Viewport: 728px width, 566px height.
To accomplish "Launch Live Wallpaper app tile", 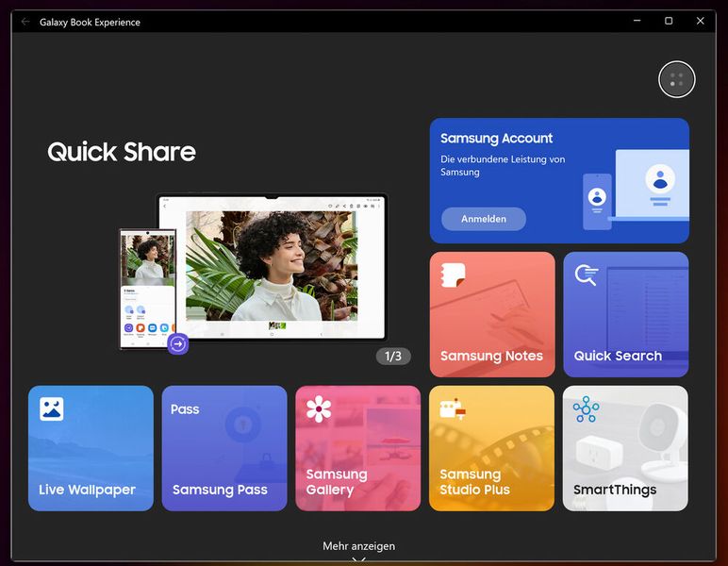I will (91, 448).
